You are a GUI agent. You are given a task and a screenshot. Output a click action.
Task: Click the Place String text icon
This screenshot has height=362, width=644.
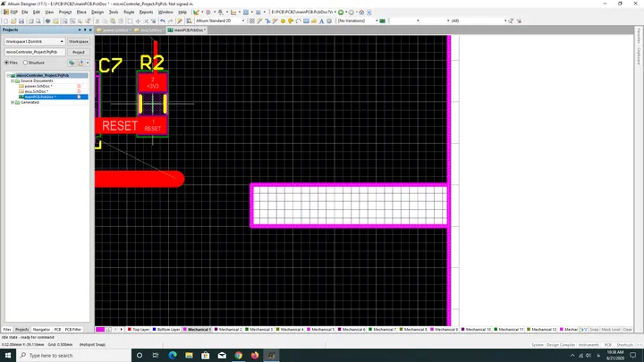(322, 21)
